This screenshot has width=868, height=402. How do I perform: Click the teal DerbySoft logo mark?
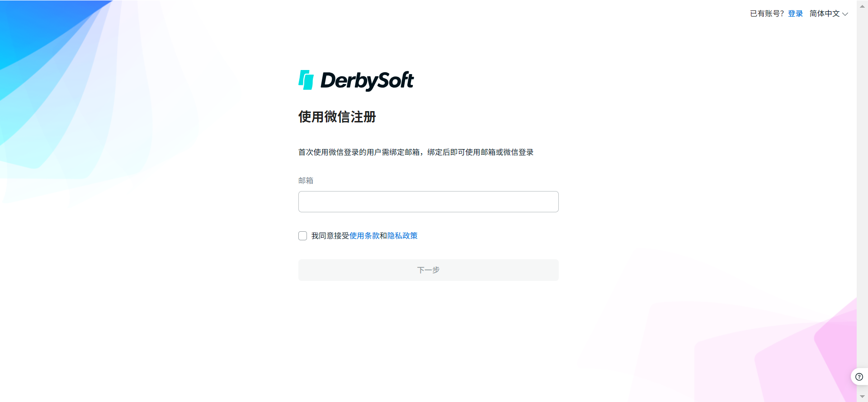coord(306,80)
